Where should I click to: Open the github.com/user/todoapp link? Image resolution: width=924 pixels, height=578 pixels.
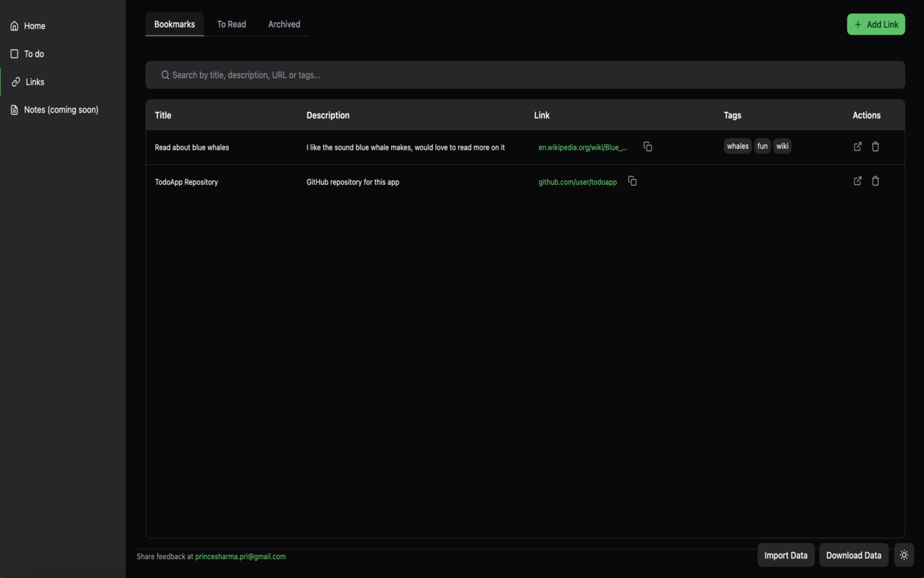(x=577, y=182)
